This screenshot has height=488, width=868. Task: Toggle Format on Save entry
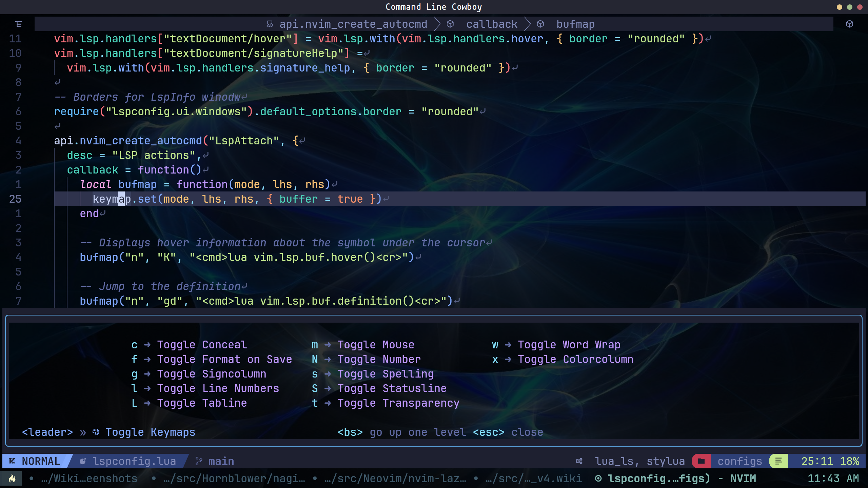224,359
